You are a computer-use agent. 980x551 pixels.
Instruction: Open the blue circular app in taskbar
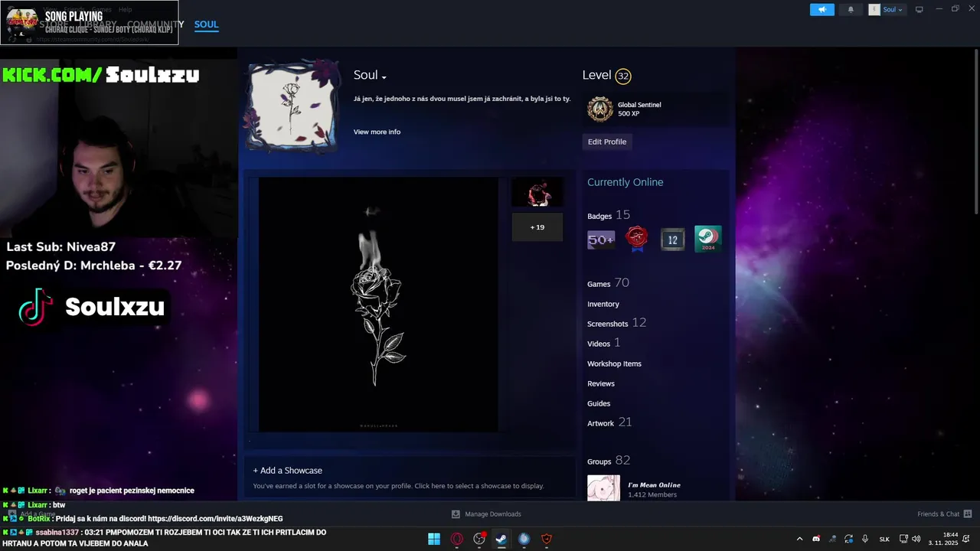524,539
